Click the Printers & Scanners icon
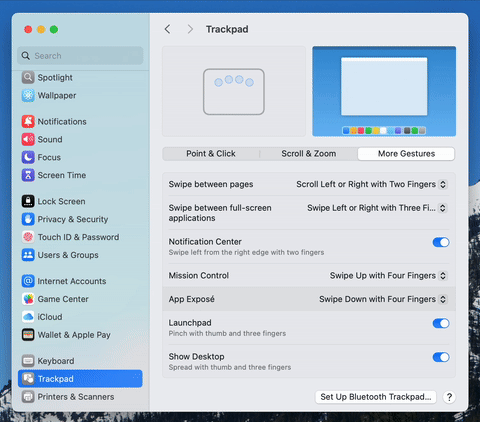 point(28,397)
